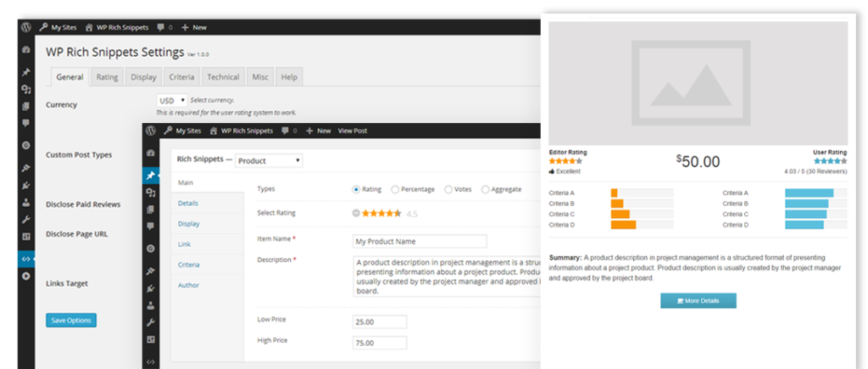
Task: Click the More Details button
Action: pyautogui.click(x=698, y=301)
